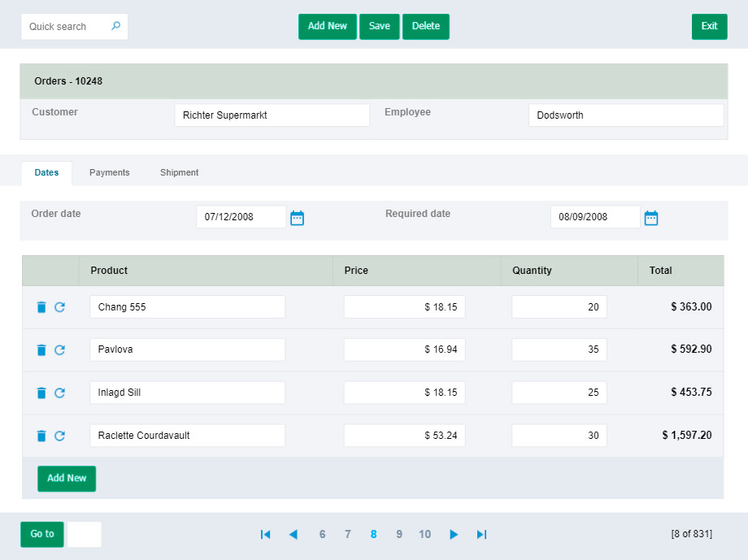
Task: Open the Order date calendar picker
Action: point(297,218)
